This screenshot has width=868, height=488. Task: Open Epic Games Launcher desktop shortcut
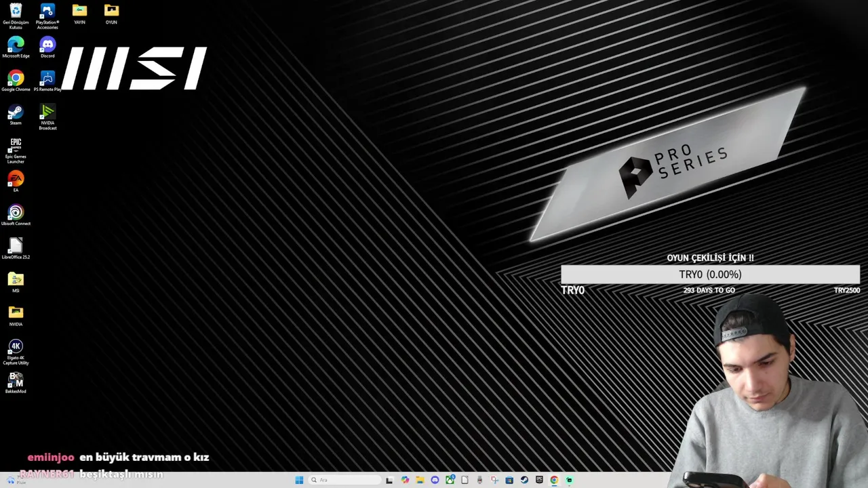[x=16, y=150]
